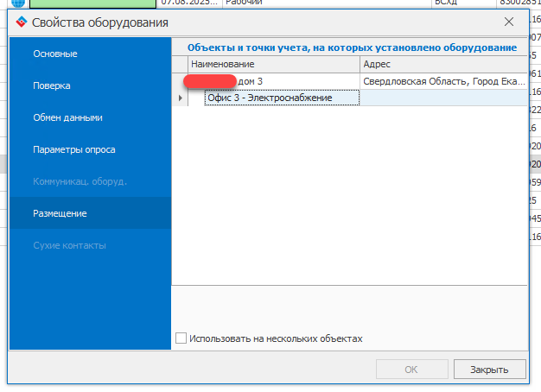This screenshot has height=392, width=541.
Task: Go to the Обмен данными section
Action: [x=67, y=117]
